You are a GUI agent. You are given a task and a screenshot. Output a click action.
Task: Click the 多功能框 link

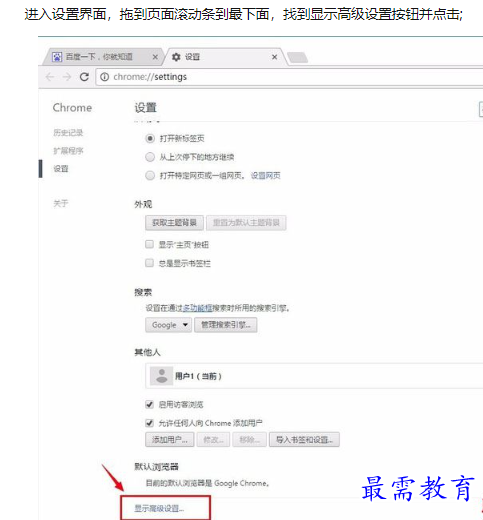(197, 308)
